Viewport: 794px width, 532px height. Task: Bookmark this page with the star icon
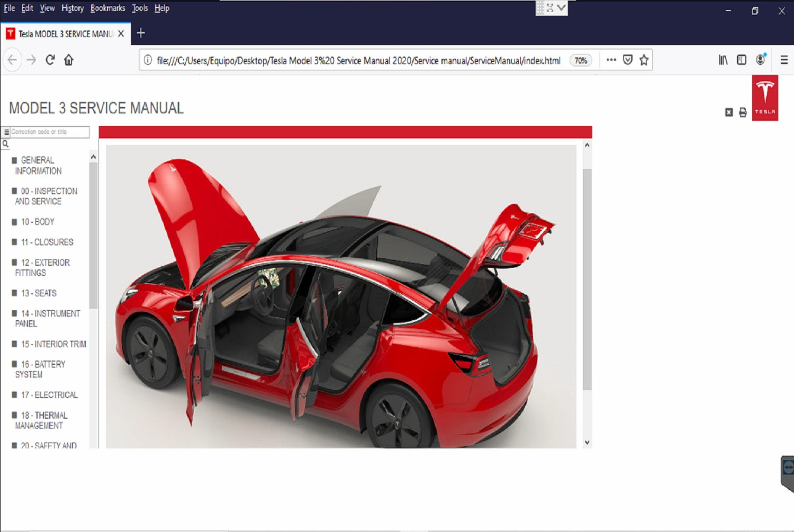tap(644, 60)
